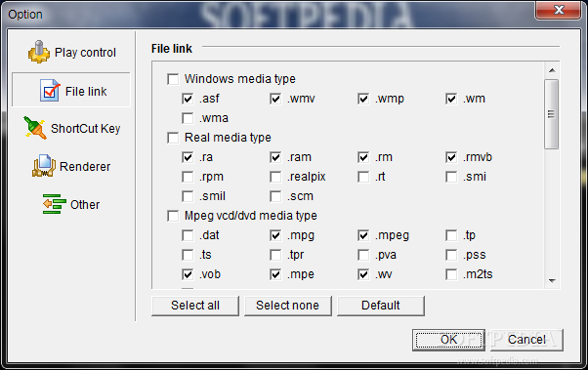This screenshot has width=588, height=370.
Task: Enable the .pva association
Action: pyautogui.click(x=363, y=255)
